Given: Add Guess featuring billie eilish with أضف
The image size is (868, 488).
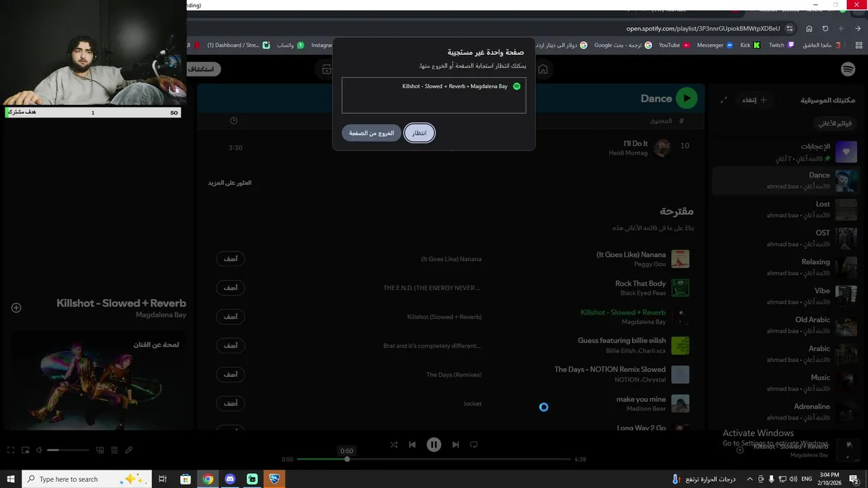Looking at the screenshot, I should pos(231,346).
